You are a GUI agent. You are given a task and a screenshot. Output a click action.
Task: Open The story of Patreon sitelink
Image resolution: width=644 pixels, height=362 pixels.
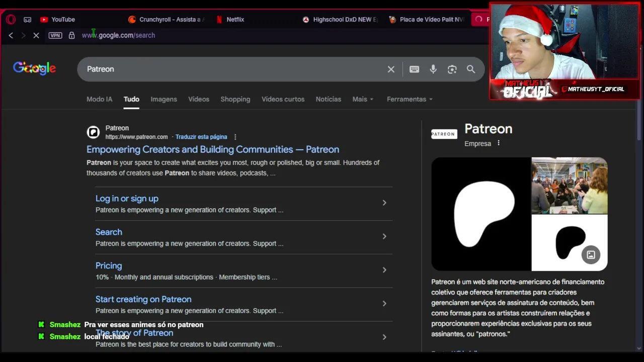coord(134,333)
